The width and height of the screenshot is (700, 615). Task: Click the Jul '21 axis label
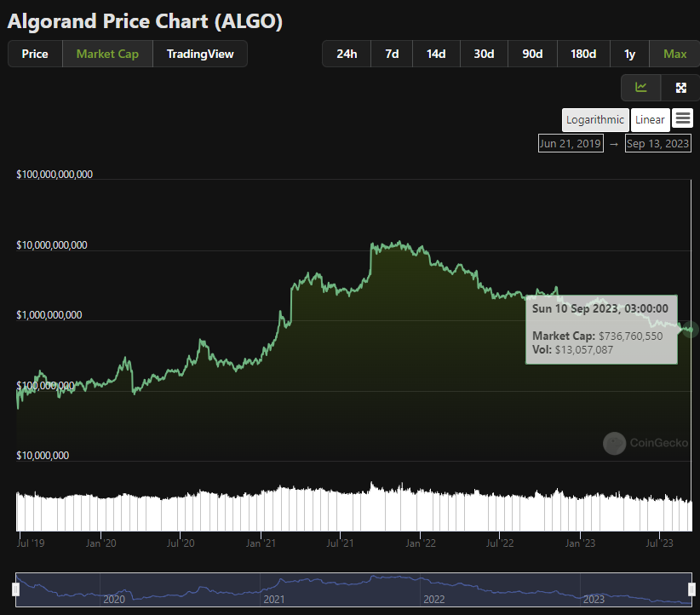(x=340, y=543)
